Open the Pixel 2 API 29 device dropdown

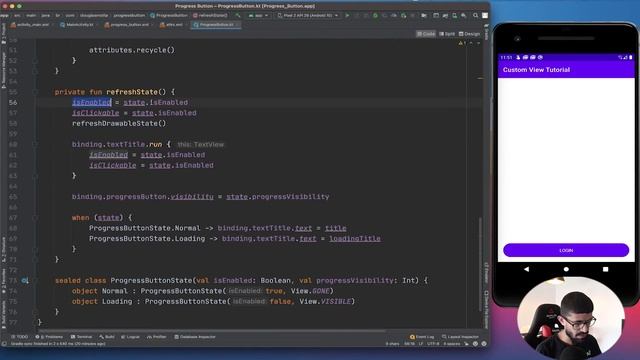[x=308, y=16]
